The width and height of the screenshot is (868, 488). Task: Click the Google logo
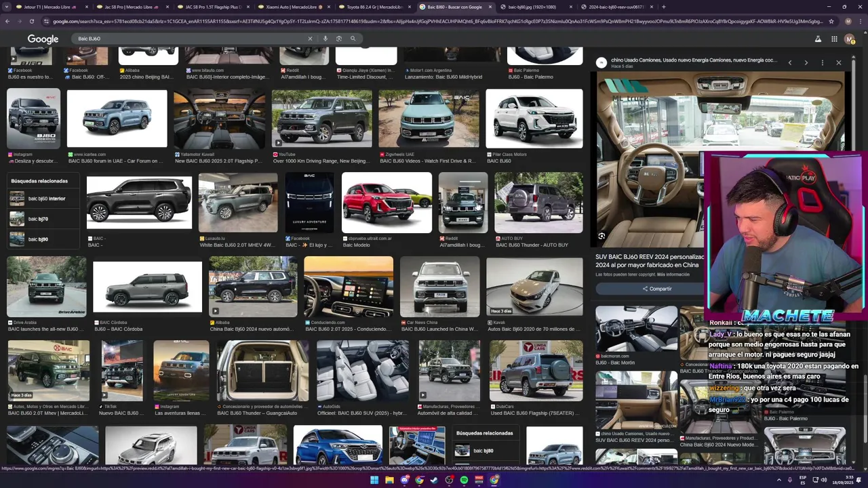tap(43, 39)
